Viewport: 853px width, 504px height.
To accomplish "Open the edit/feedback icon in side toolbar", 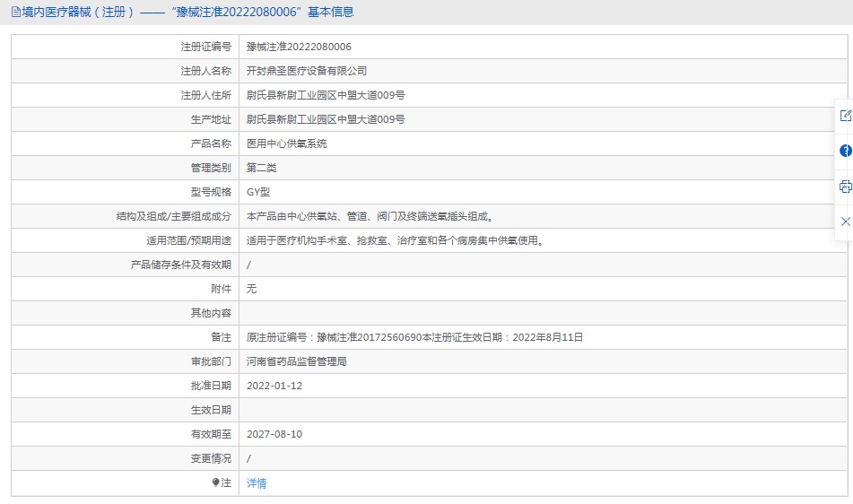I will [846, 116].
